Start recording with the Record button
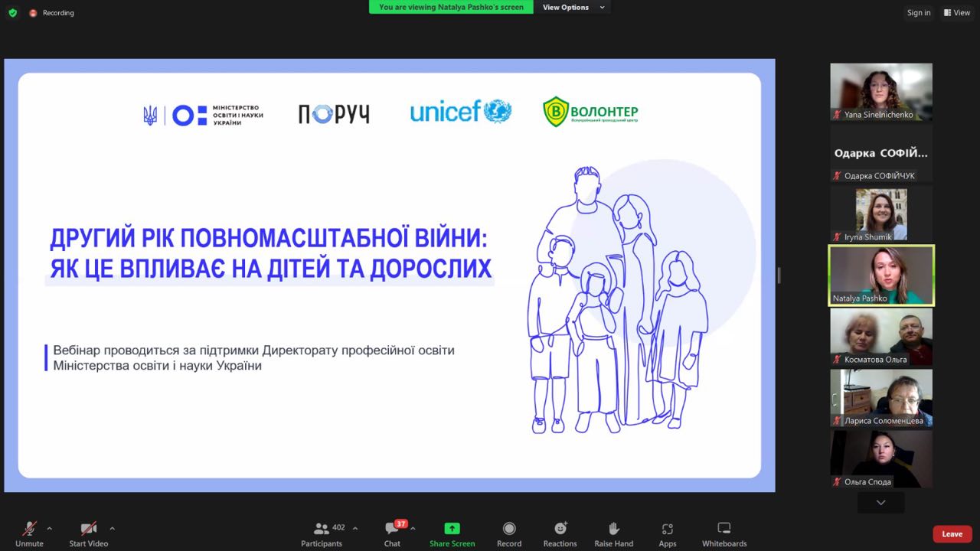 click(509, 529)
